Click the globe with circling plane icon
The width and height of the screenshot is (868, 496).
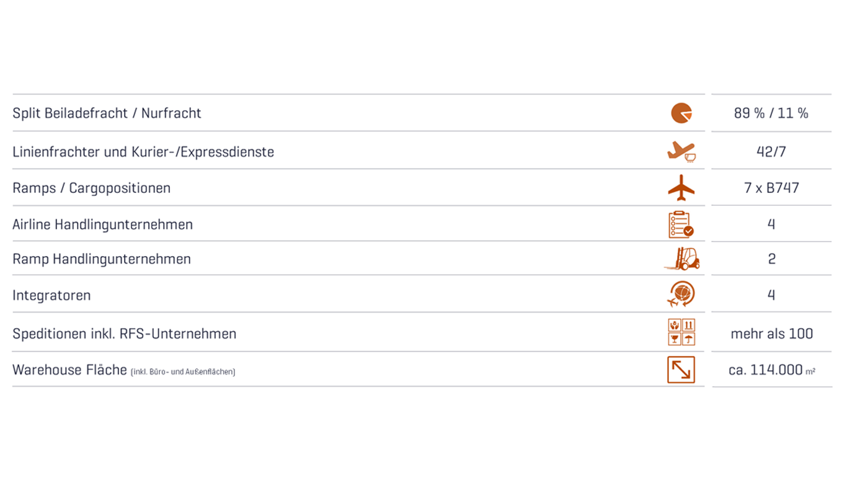coord(681,294)
